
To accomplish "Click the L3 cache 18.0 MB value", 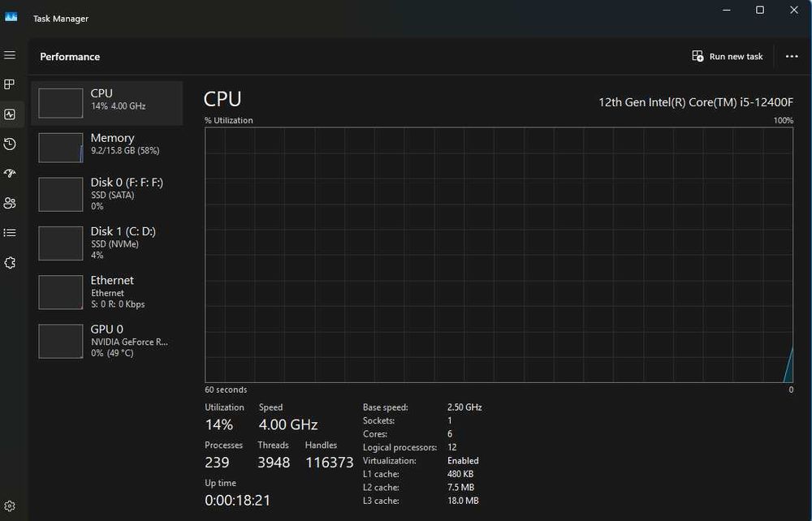I will click(463, 501).
